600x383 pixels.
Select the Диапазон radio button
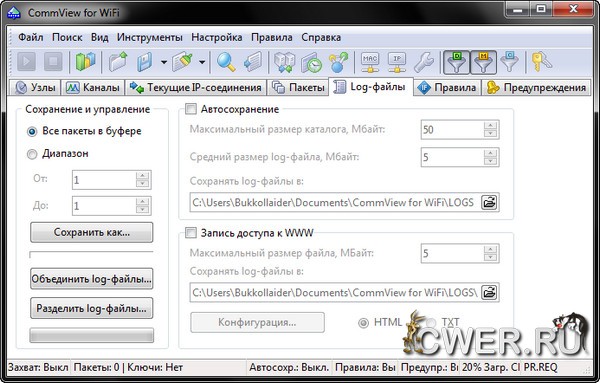click(32, 154)
